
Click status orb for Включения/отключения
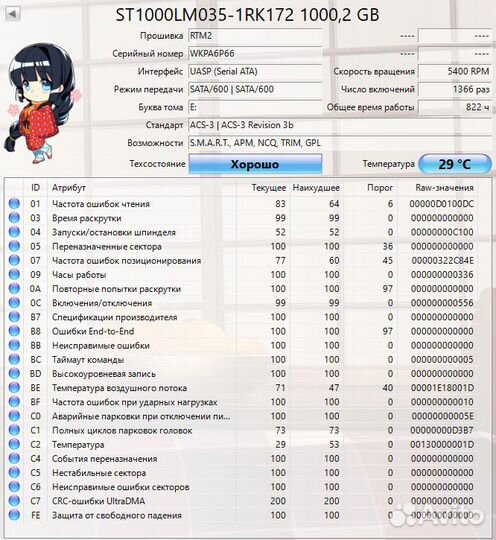14,302
